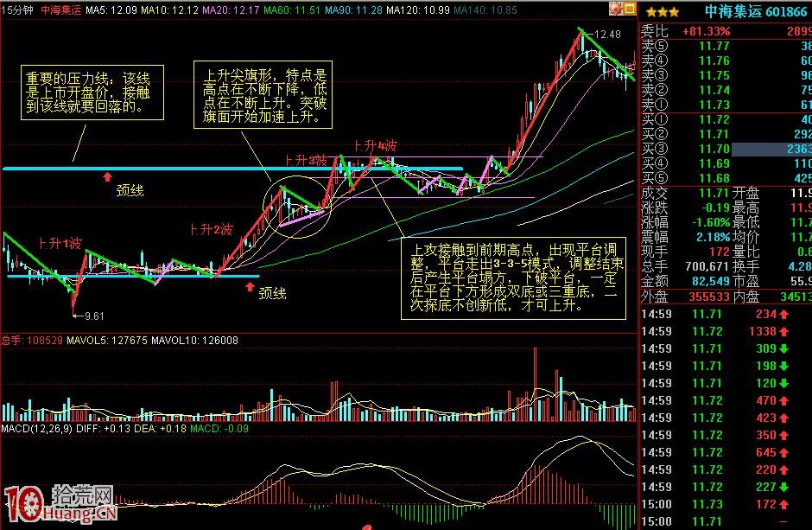
Task: Click the MA140: 10.85 indicator label
Action: click(x=485, y=10)
